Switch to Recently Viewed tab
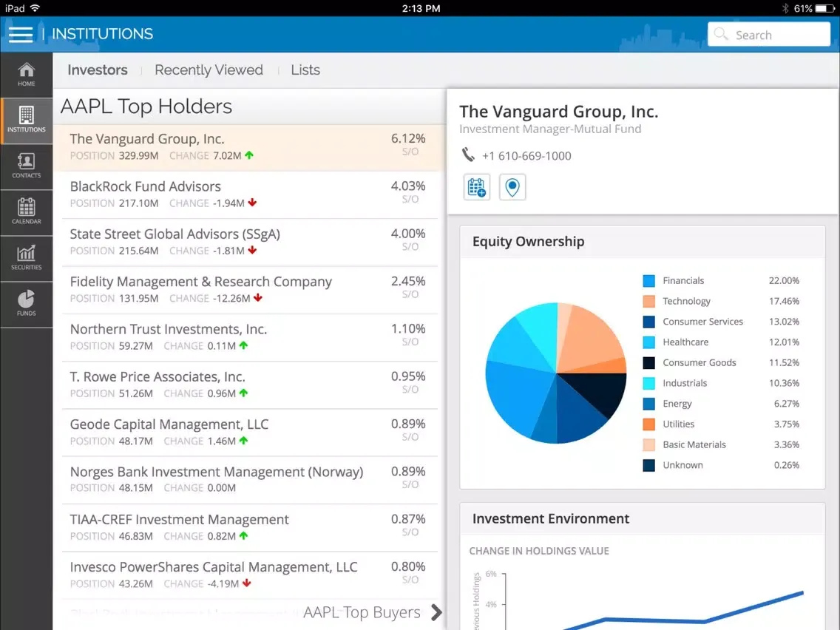Image resolution: width=840 pixels, height=630 pixels. pyautogui.click(x=209, y=70)
